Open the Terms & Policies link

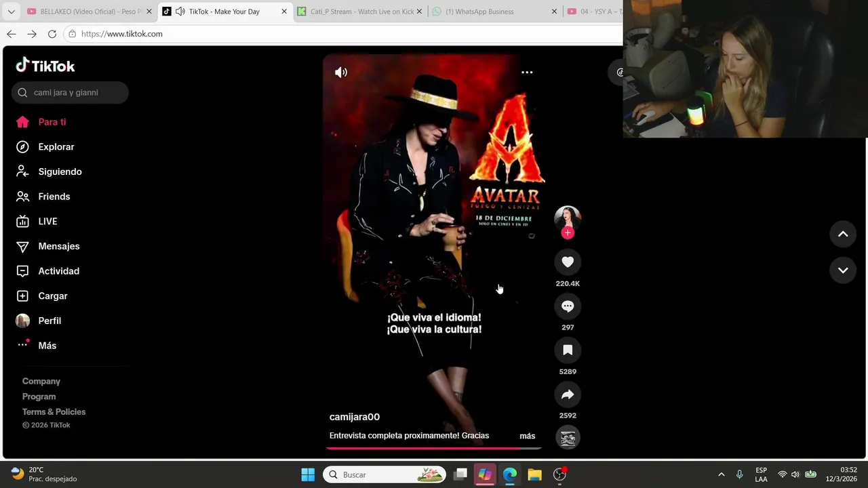point(54,412)
